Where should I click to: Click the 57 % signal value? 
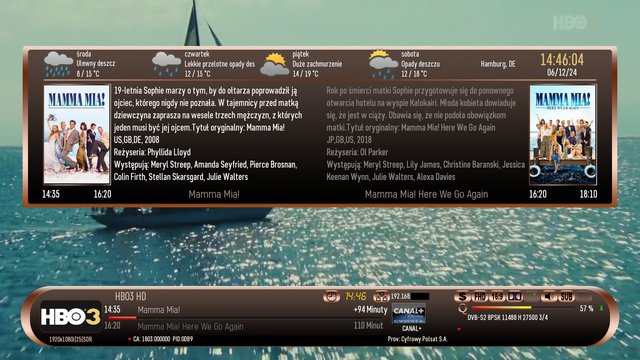[x=586, y=309]
